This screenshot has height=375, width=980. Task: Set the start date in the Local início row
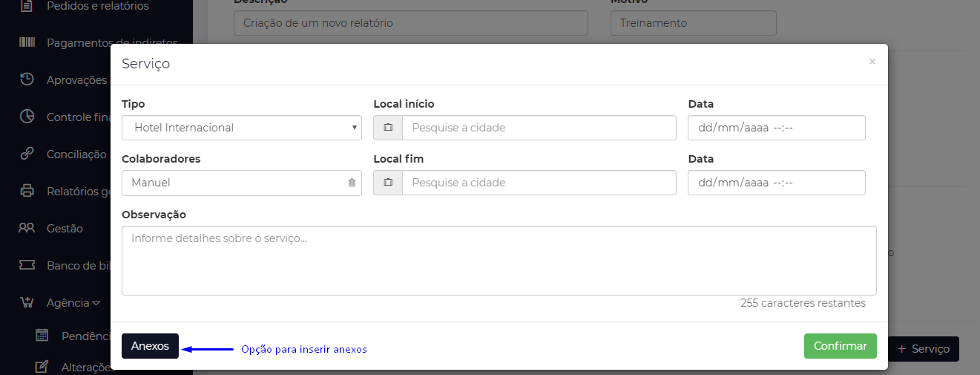(777, 128)
